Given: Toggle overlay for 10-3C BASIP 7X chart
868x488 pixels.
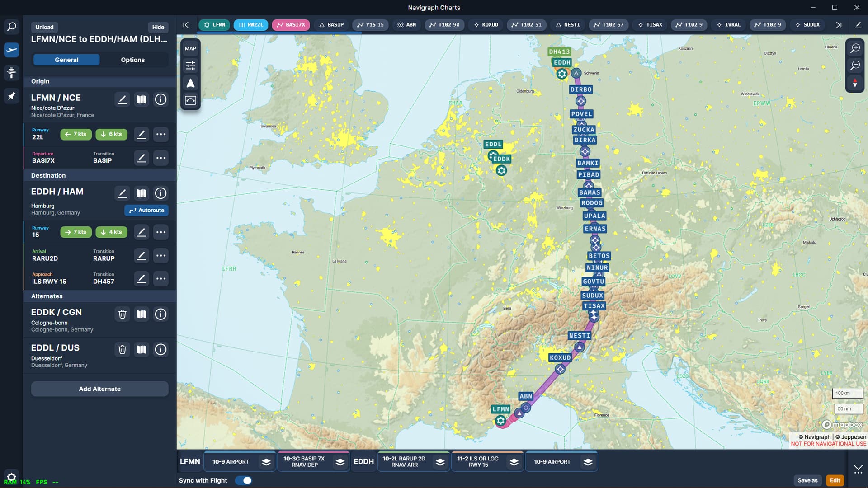Looking at the screenshot, I should point(340,462).
